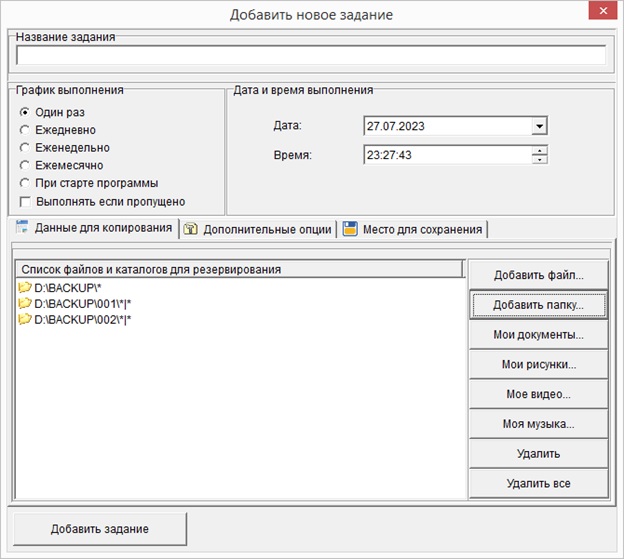
Task: Add Мои рисунки... to the list
Action: pyautogui.click(x=538, y=364)
